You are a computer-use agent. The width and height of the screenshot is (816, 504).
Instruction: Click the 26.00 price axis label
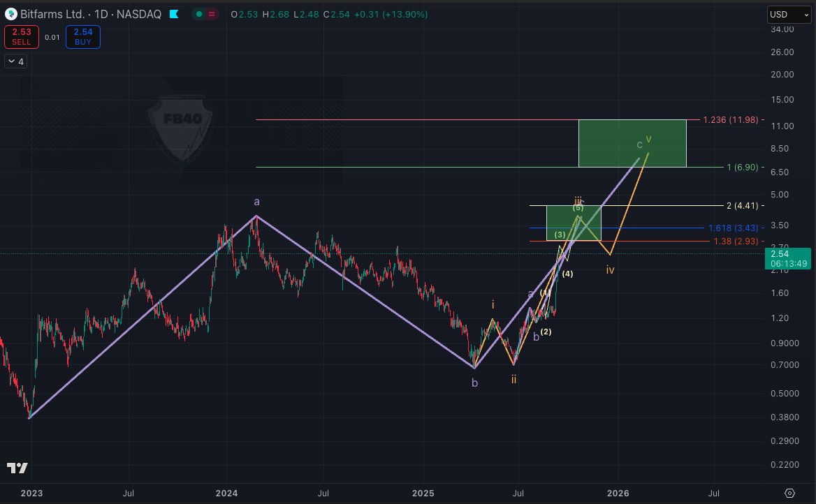coord(782,52)
